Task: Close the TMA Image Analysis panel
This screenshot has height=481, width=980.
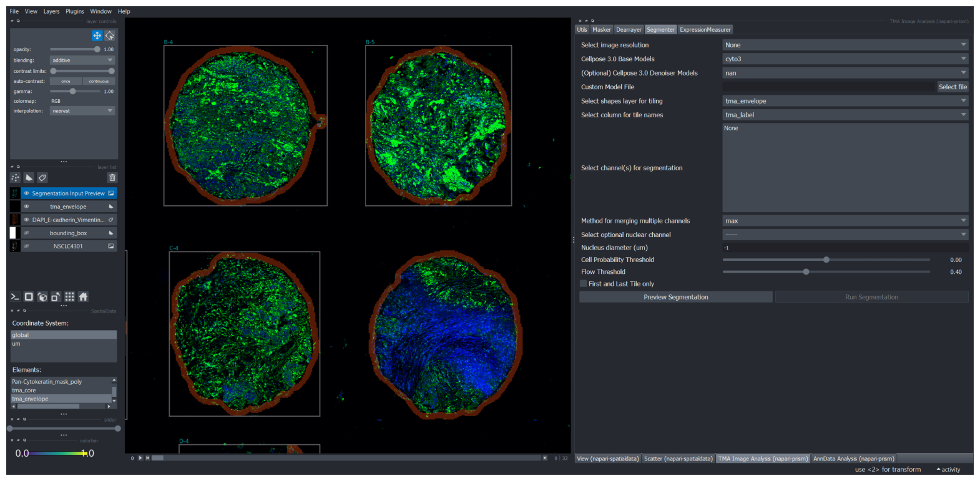Action: click(x=580, y=21)
